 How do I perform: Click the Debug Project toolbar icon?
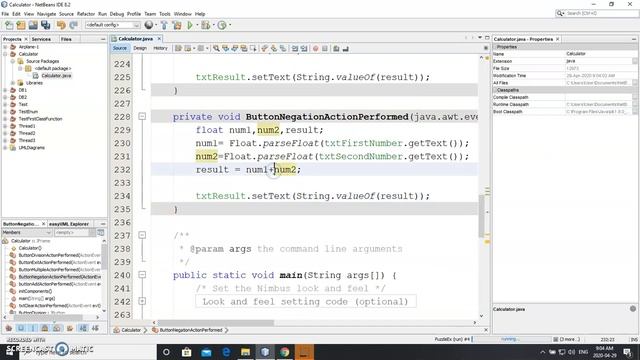206,25
